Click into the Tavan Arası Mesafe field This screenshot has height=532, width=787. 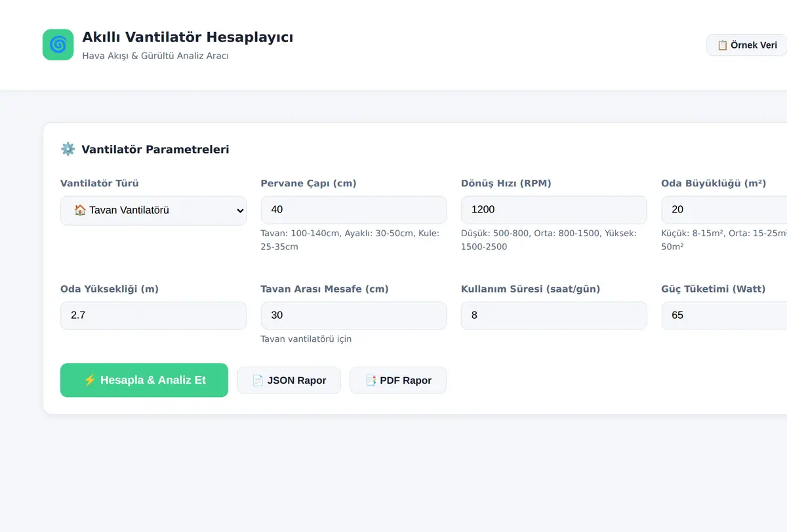(353, 316)
